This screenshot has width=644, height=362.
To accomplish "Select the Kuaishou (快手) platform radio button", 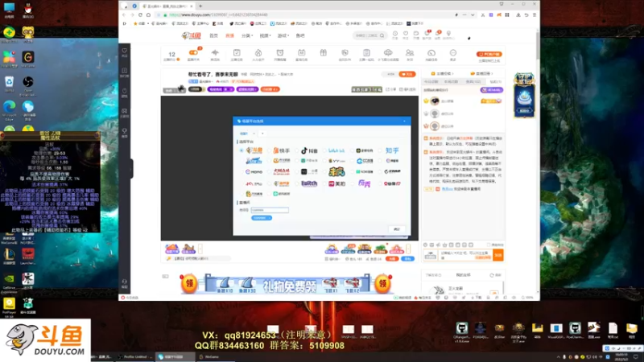I will click(x=269, y=150).
